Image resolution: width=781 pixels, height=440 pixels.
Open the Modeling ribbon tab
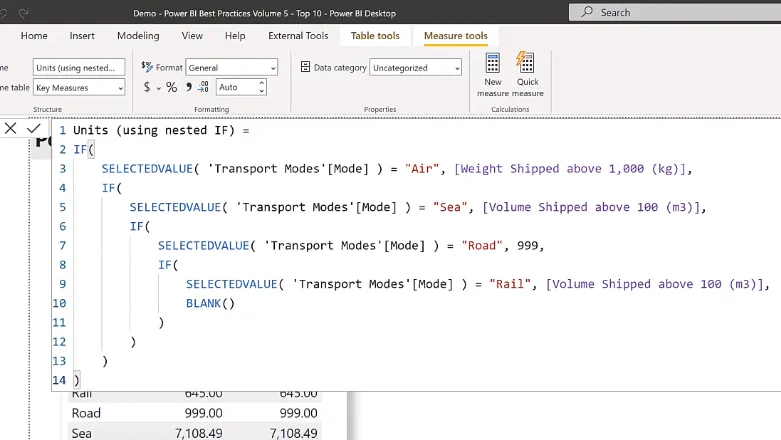click(138, 36)
